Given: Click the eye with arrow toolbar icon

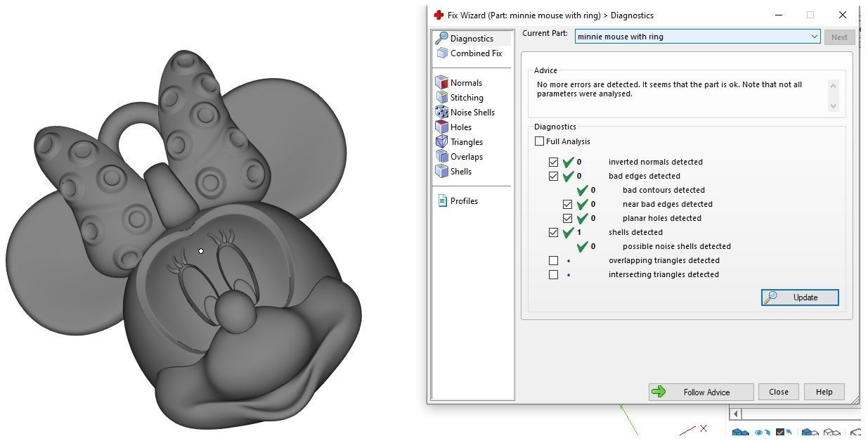Looking at the screenshot, I should (x=762, y=433).
